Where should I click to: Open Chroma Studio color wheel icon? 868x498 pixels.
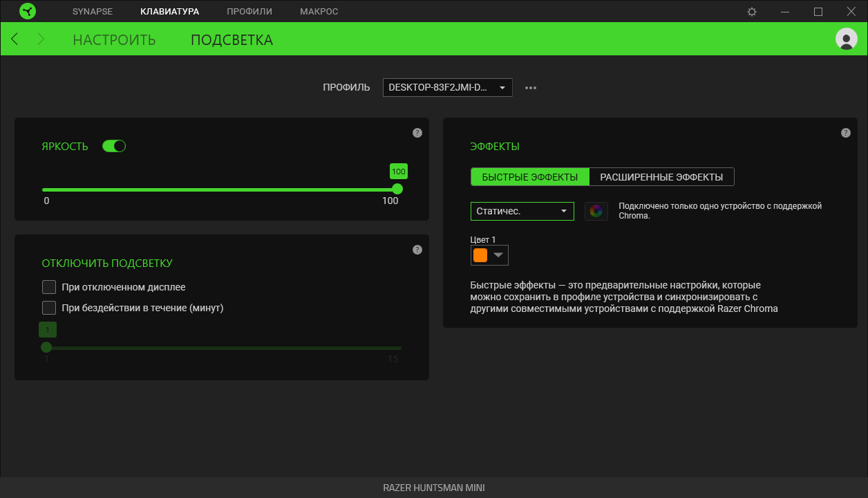(596, 211)
